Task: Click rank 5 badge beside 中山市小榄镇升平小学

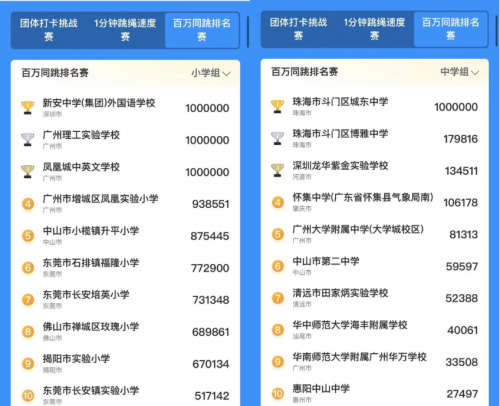Action: (x=28, y=236)
